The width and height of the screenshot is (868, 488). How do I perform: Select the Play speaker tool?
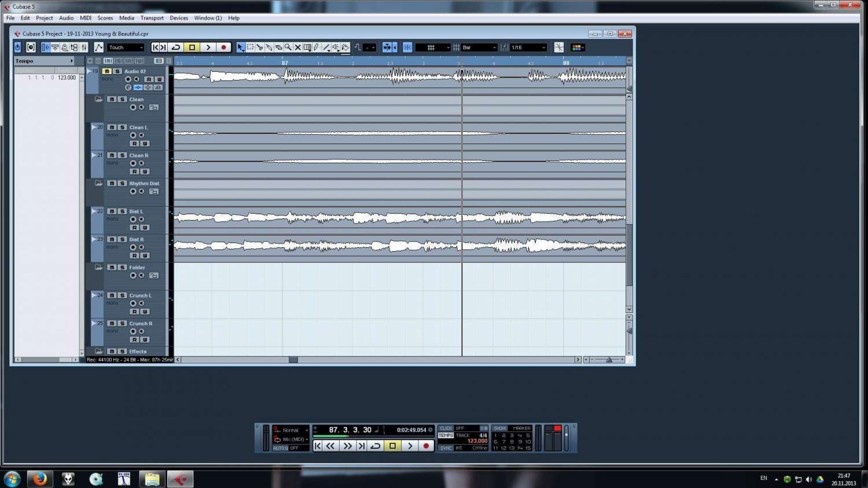point(336,47)
